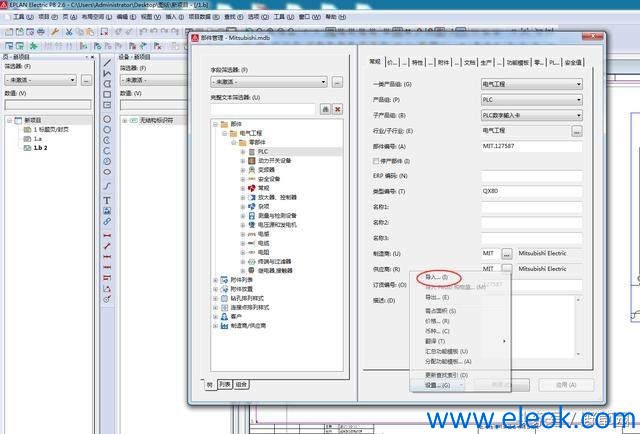
Task: Click the scissors cut icon in toolbar
Action: 69,31
